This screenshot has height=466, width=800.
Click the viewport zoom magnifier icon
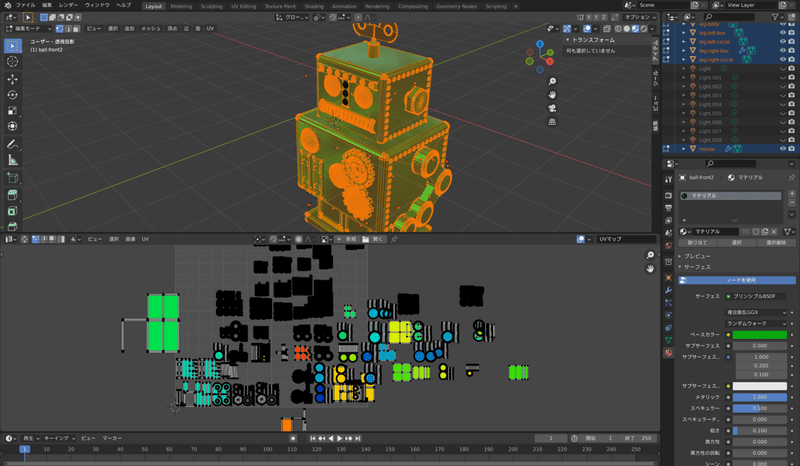click(552, 82)
